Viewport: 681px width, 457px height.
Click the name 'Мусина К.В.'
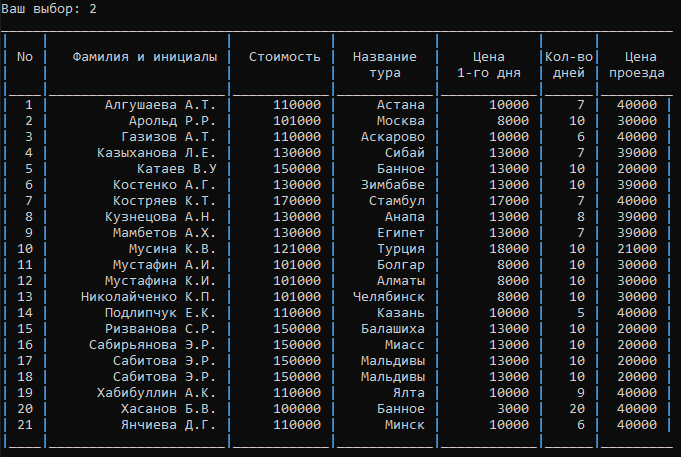tap(172, 249)
